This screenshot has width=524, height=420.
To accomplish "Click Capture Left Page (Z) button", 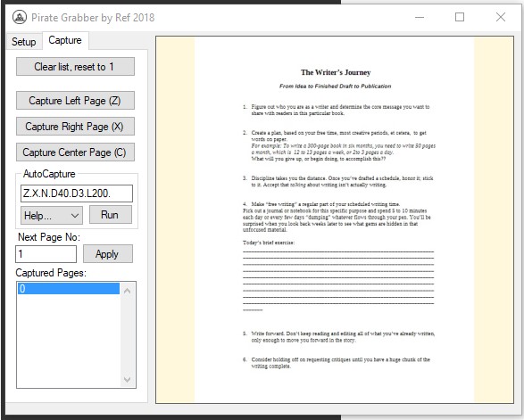I will [x=75, y=101].
